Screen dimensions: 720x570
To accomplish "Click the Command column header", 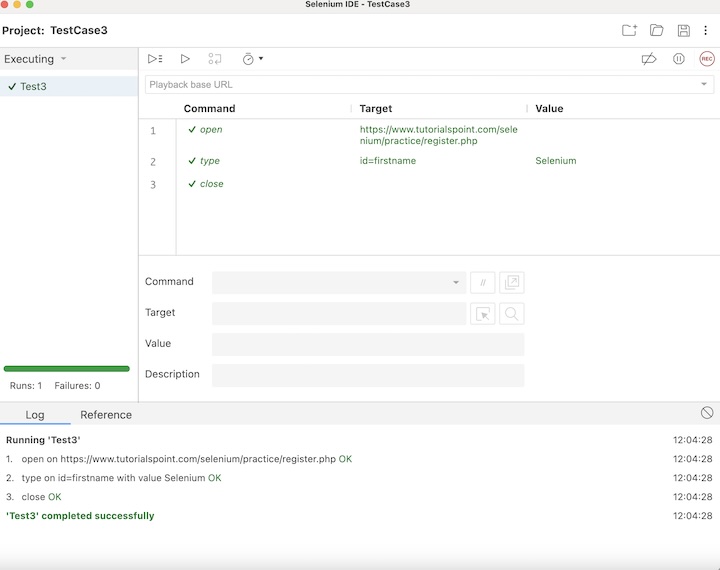I will (x=209, y=108).
